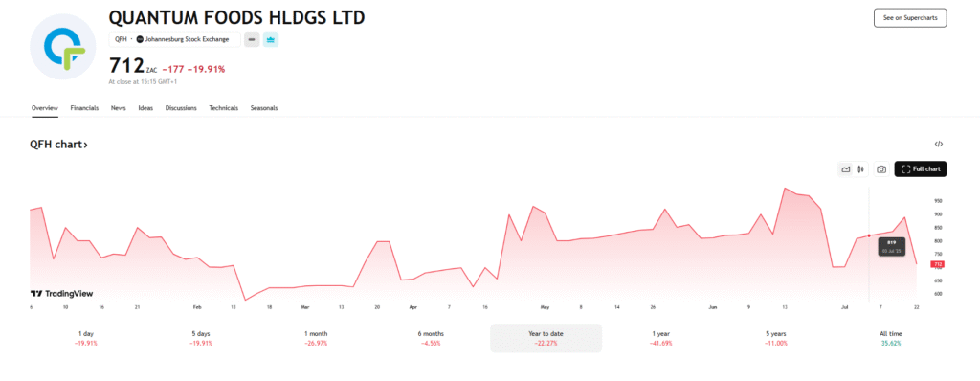Screen dimensions: 980x381
Task: Switch to candlestick chart style icon
Action: (860, 168)
